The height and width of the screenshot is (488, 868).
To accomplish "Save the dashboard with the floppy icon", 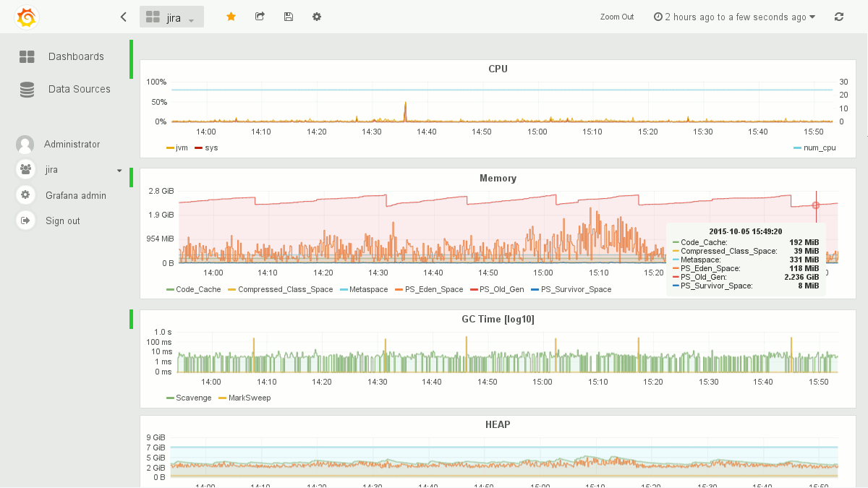I will click(x=289, y=17).
